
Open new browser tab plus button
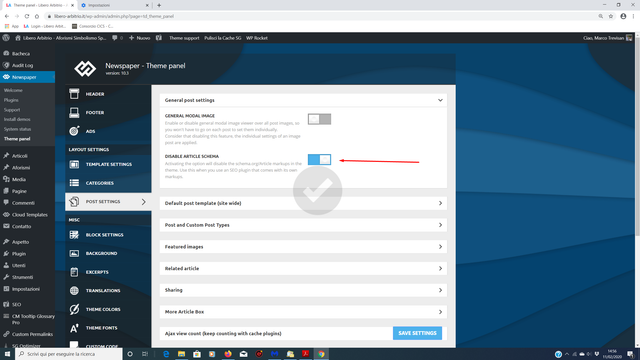[x=159, y=5]
